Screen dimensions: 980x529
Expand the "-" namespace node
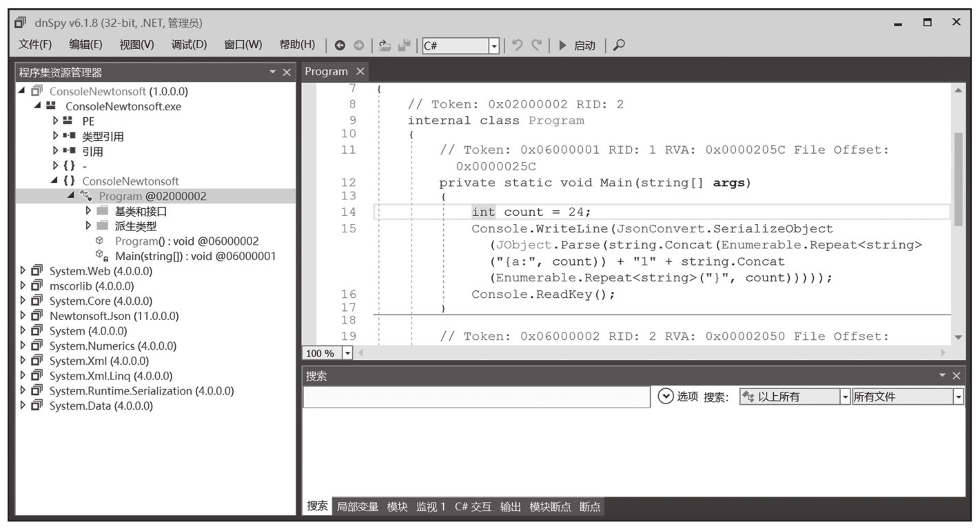click(55, 166)
